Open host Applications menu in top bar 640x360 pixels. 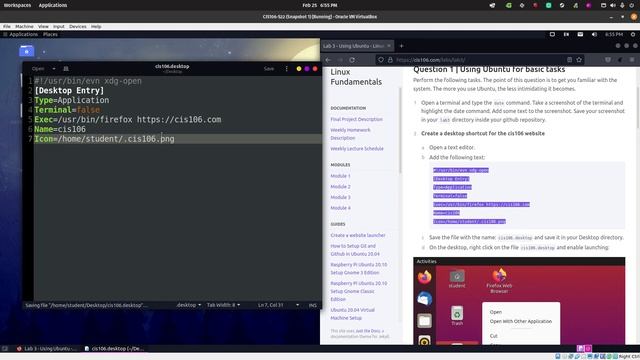pos(53,5)
